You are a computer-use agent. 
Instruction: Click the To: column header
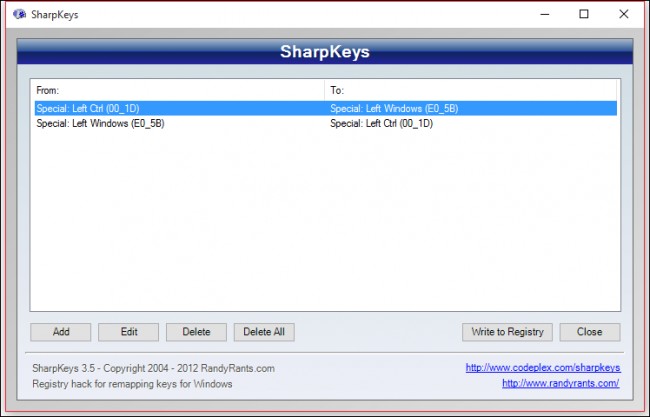[471, 90]
